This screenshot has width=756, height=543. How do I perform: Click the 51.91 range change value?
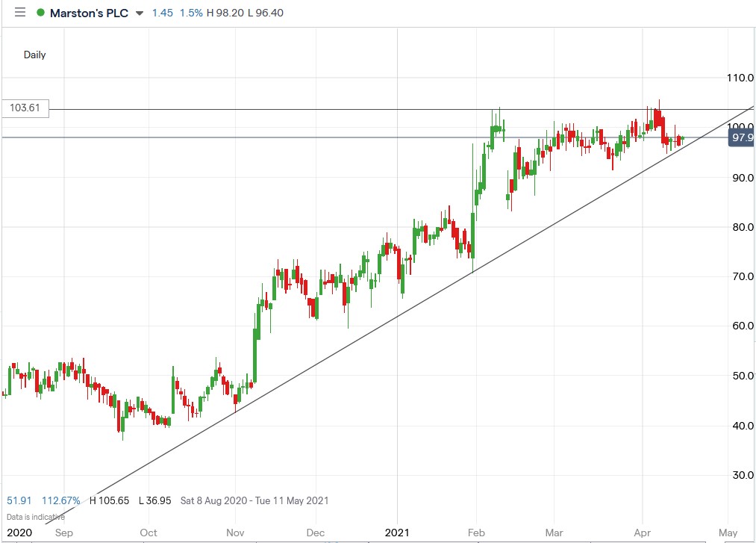(x=19, y=500)
